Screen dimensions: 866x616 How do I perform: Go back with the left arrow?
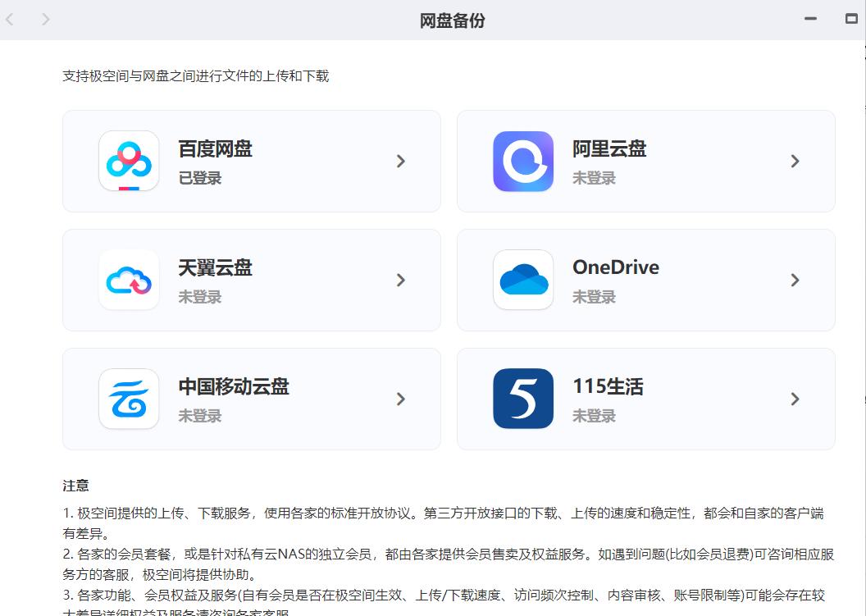pyautogui.click(x=9, y=20)
